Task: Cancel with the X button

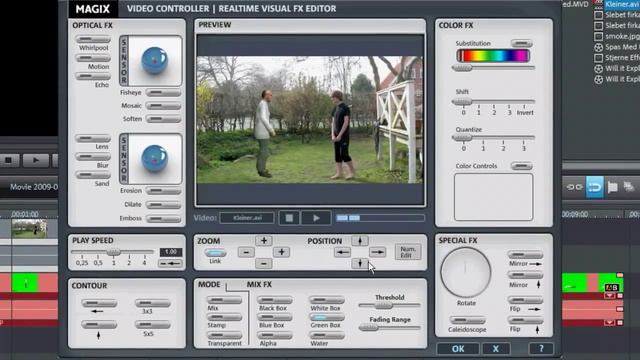Action: [x=496, y=349]
